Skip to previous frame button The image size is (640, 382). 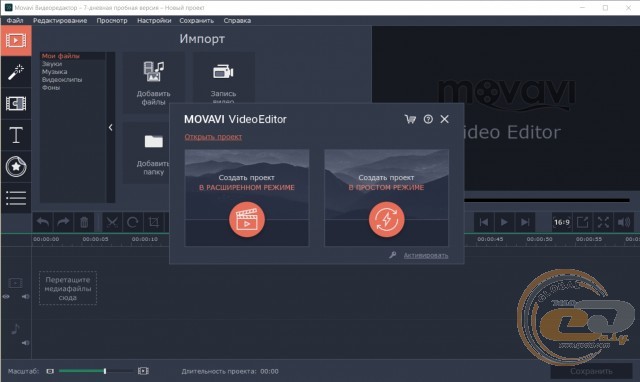tap(484, 222)
